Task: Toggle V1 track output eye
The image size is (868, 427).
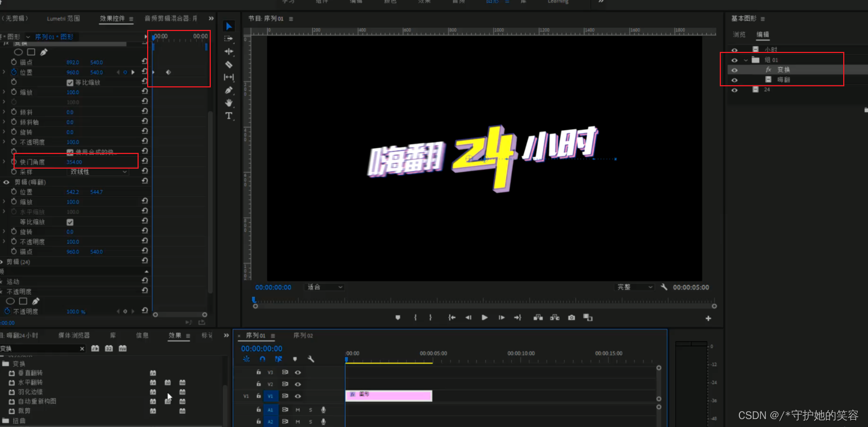Action: pyautogui.click(x=298, y=396)
